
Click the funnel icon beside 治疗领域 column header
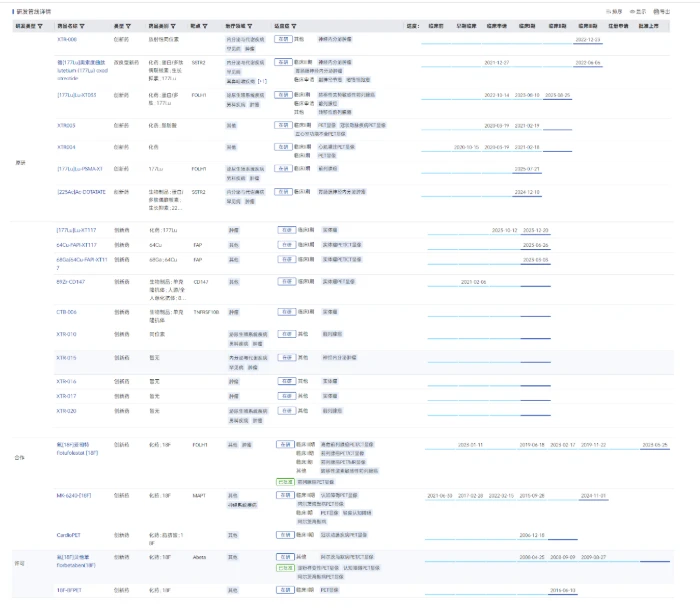point(250,26)
